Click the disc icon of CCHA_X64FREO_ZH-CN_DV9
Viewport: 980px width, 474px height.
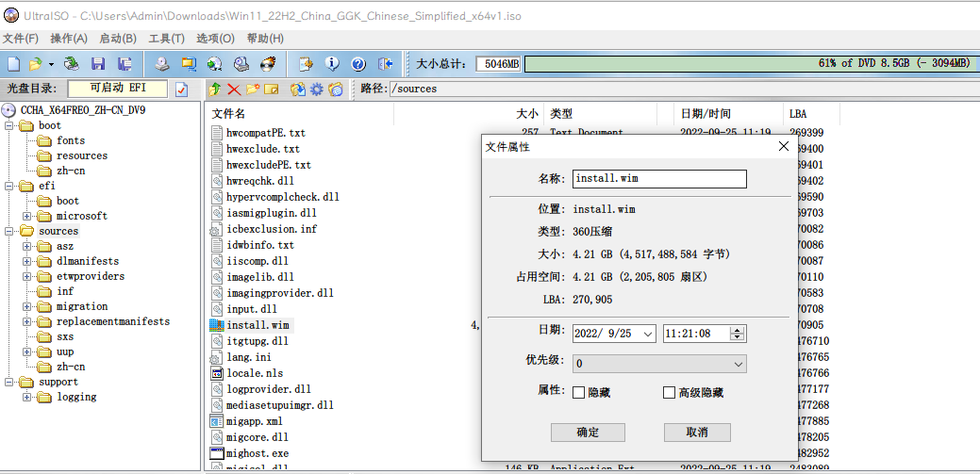click(x=8, y=110)
